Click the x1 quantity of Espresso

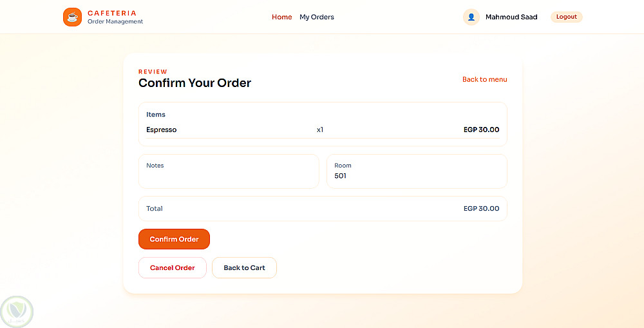click(x=320, y=130)
